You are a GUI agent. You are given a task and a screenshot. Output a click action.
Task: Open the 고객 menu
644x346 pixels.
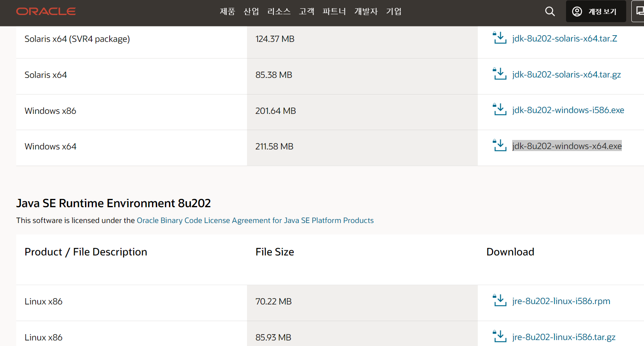click(x=306, y=11)
